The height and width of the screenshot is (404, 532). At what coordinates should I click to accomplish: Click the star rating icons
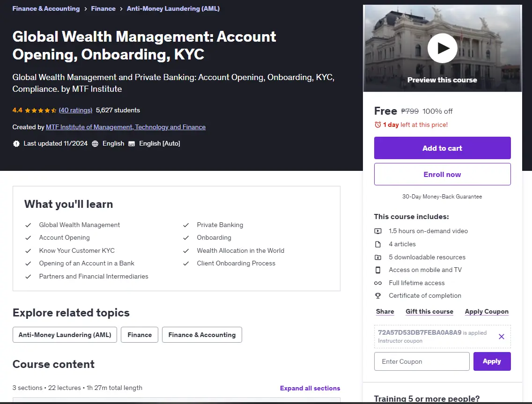pos(40,110)
